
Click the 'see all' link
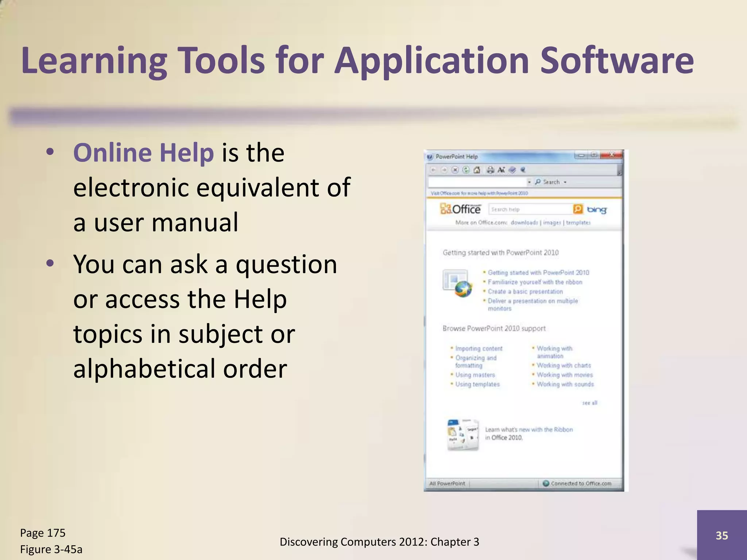[x=589, y=403]
